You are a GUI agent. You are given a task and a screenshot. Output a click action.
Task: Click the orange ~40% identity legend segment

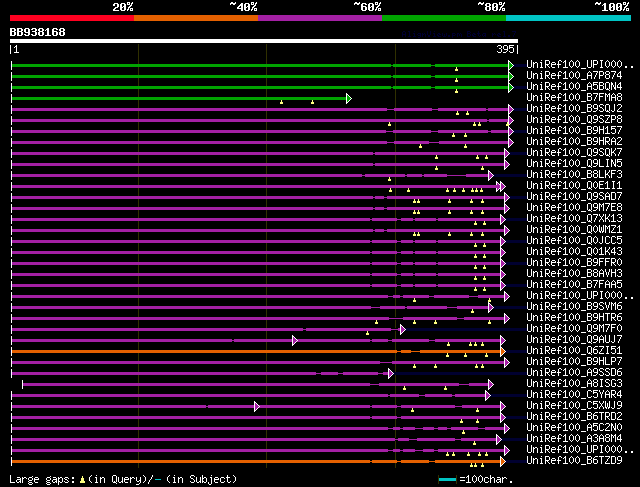(196, 18)
